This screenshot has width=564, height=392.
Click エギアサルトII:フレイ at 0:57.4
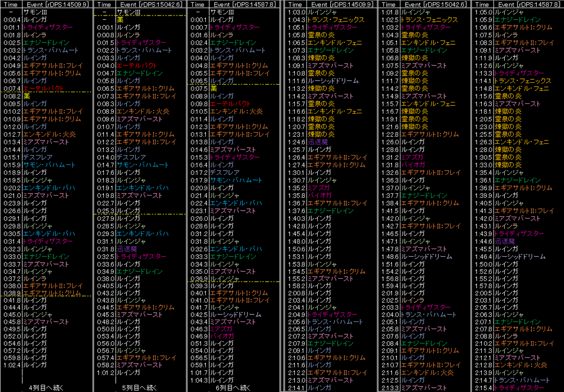pos(146,357)
